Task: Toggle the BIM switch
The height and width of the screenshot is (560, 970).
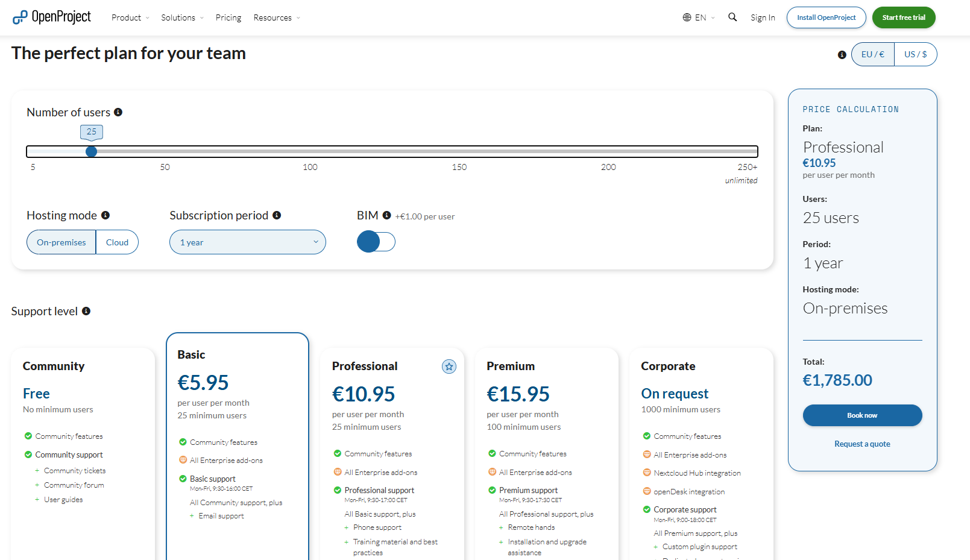Action: (x=376, y=242)
